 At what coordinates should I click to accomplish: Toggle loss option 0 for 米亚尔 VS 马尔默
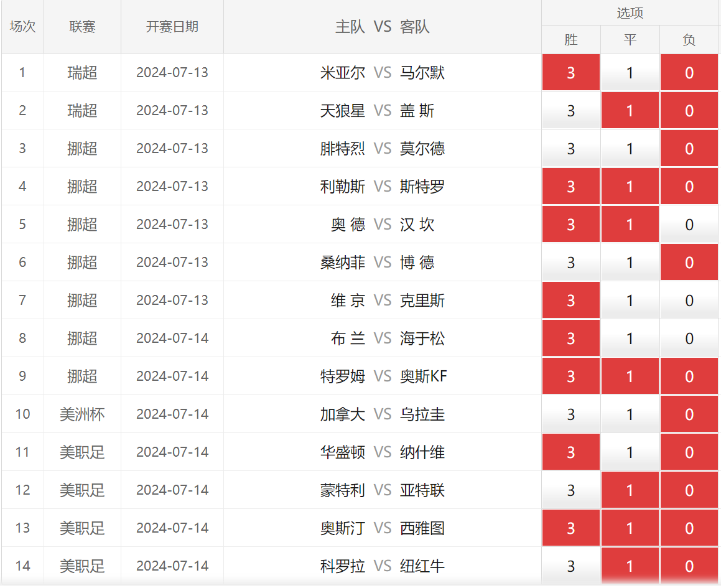689,72
